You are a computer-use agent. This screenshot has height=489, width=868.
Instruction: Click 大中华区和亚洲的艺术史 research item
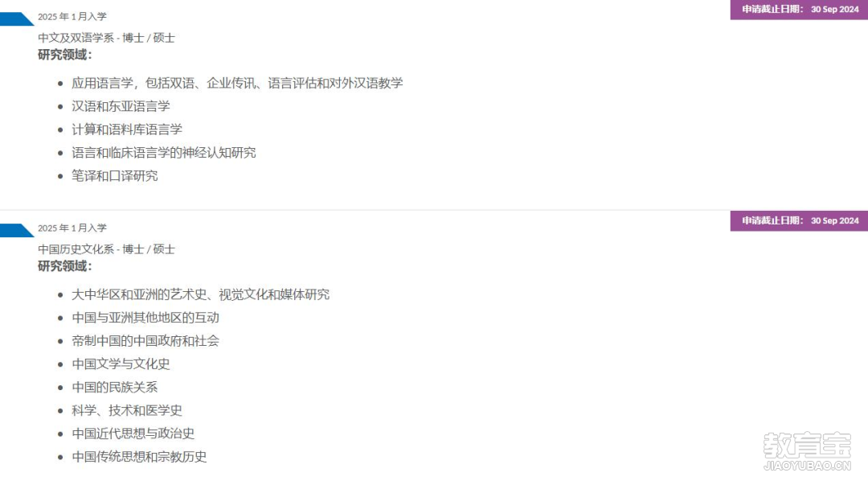click(x=200, y=294)
